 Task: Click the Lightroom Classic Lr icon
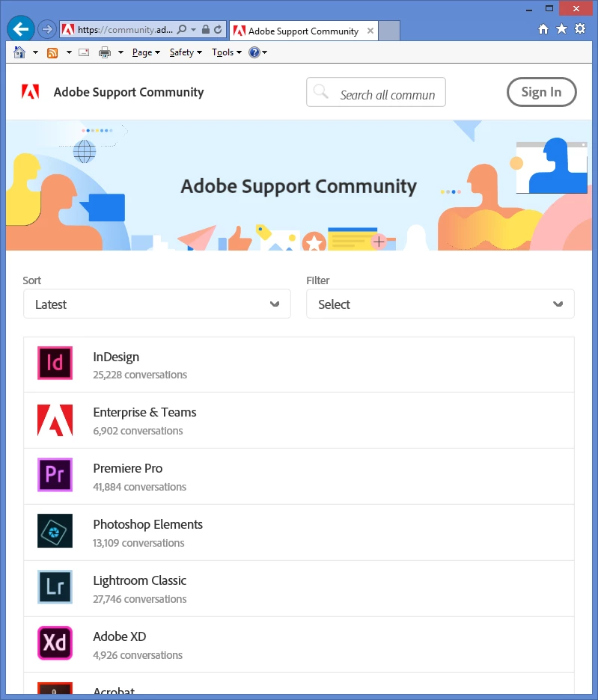pos(55,587)
